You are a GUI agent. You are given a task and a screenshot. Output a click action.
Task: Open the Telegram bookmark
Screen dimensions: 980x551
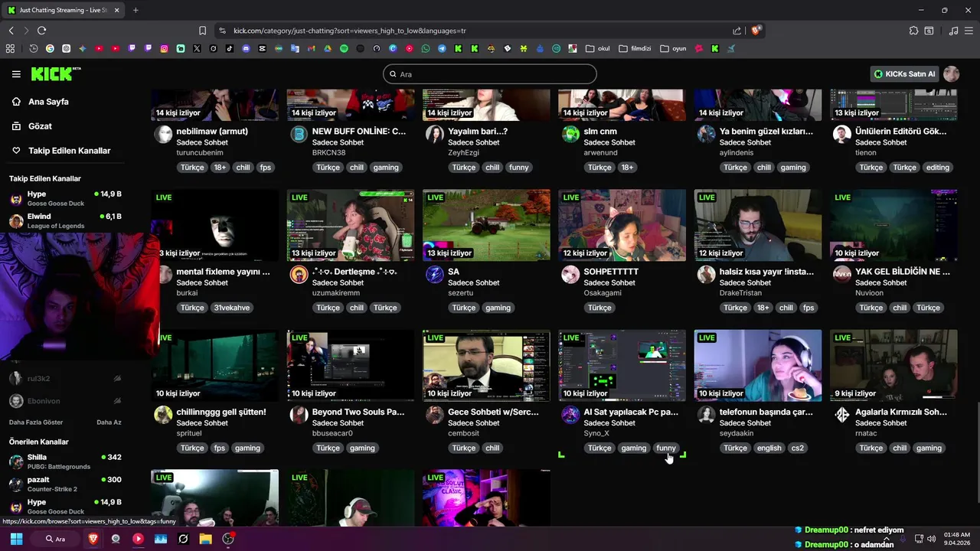point(442,48)
